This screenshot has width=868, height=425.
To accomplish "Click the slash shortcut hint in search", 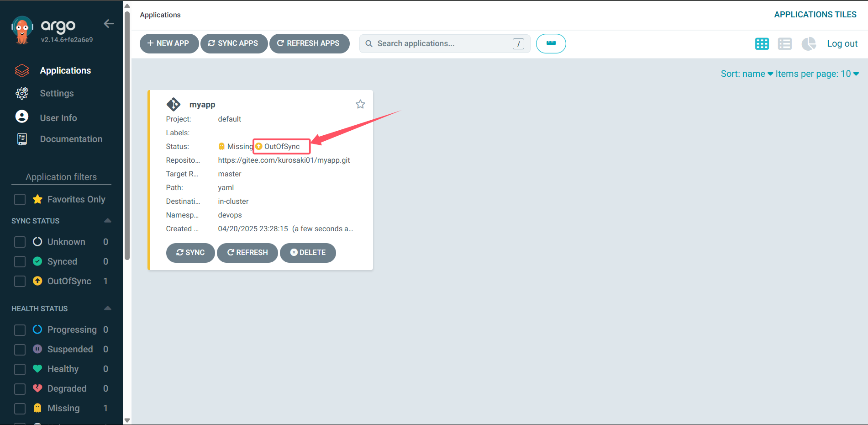I will pyautogui.click(x=518, y=43).
